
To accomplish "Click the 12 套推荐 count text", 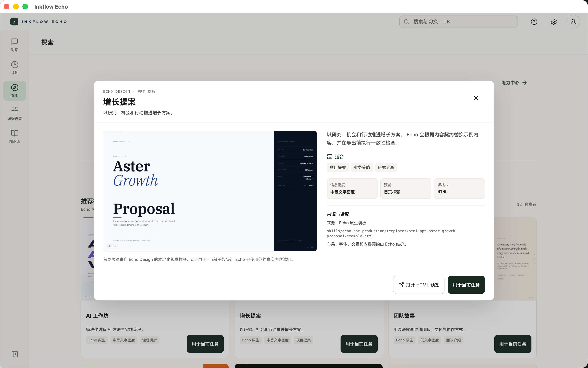I will 527,204.
